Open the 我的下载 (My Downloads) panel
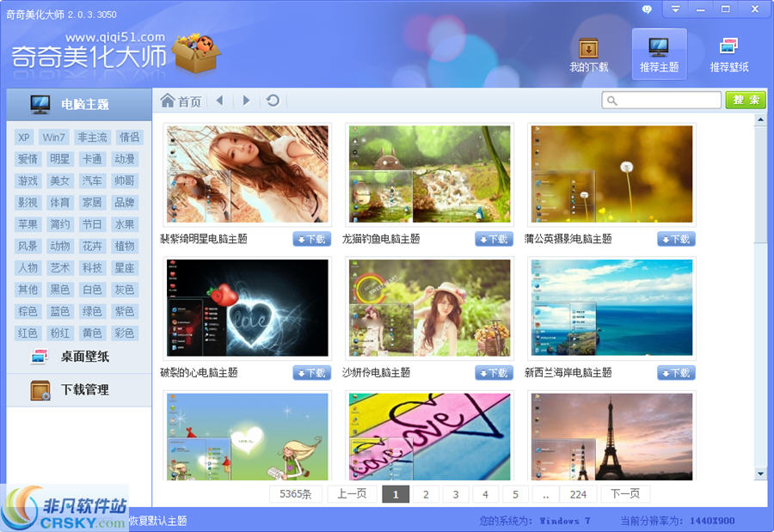The image size is (774, 532). coord(588,53)
